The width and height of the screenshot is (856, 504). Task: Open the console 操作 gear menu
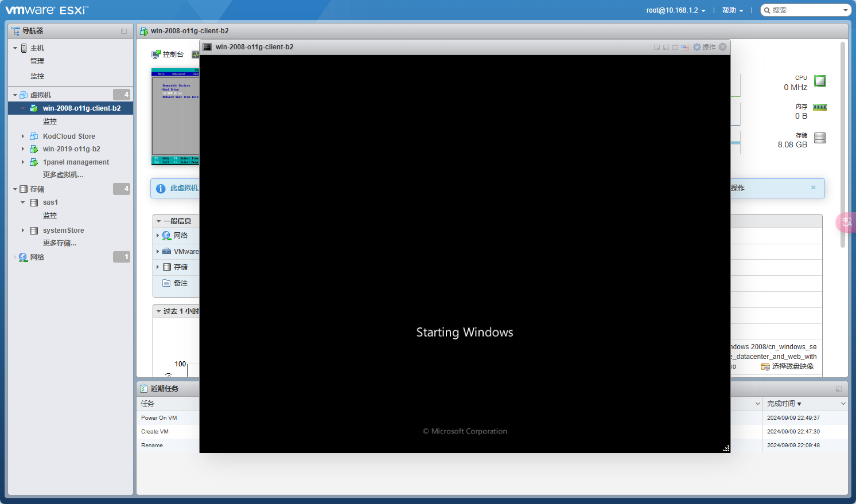click(704, 47)
